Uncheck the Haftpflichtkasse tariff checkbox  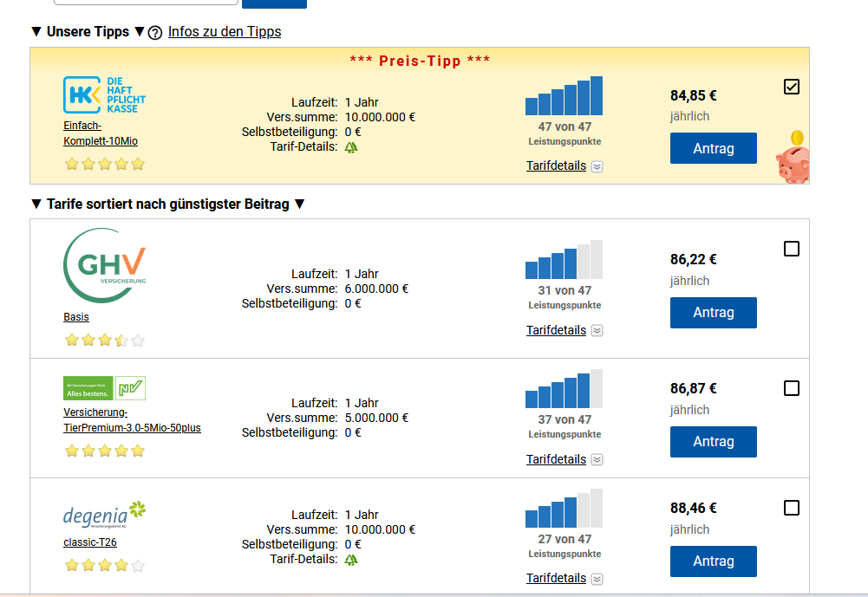click(791, 87)
